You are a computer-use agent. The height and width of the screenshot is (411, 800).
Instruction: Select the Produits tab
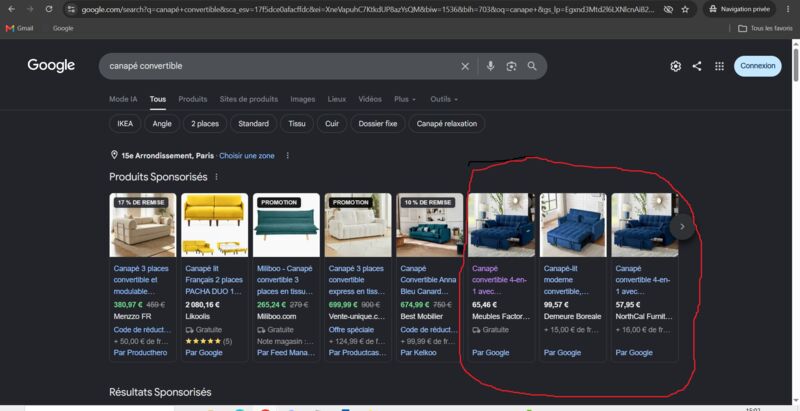[193, 99]
